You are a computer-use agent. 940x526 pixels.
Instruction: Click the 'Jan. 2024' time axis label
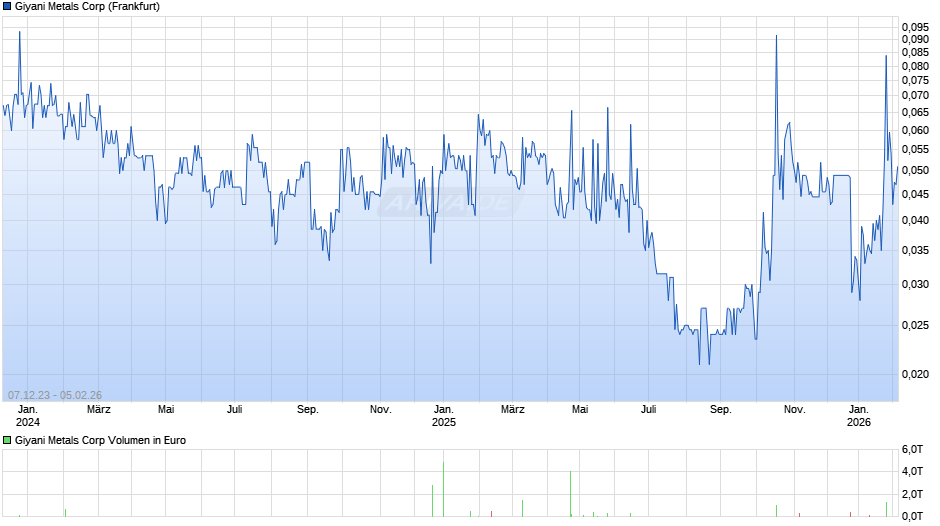click(28, 416)
